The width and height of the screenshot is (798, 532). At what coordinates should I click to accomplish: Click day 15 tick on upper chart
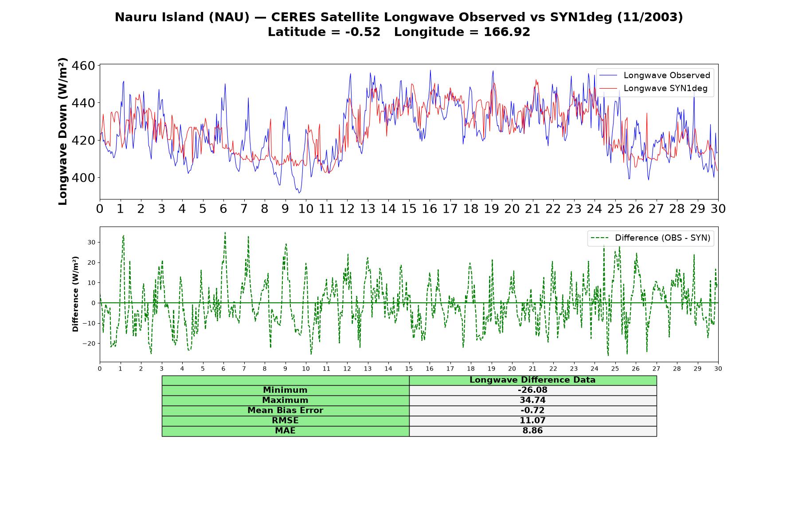click(x=409, y=209)
